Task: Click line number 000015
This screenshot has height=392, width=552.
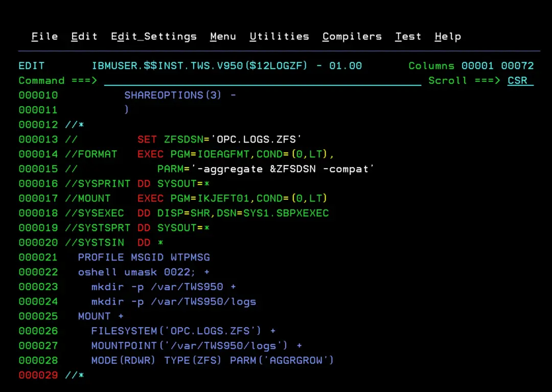Action: (38, 169)
